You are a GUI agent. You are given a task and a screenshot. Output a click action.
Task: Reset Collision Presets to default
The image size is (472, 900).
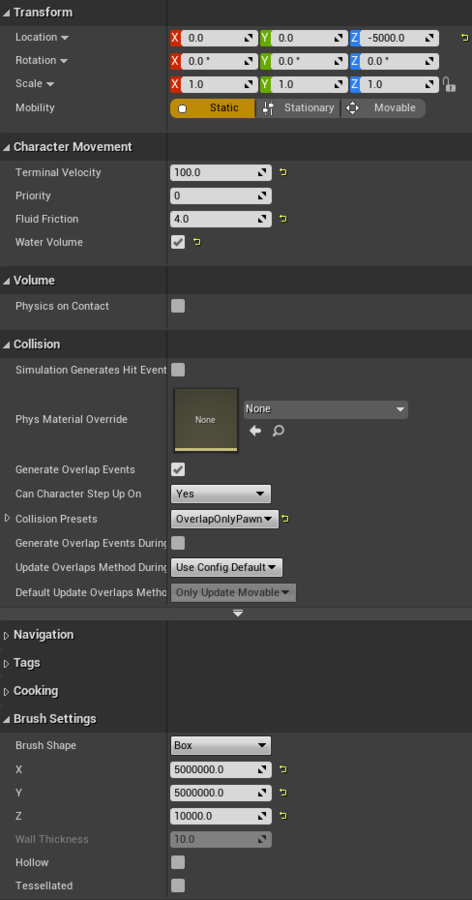(x=285, y=519)
